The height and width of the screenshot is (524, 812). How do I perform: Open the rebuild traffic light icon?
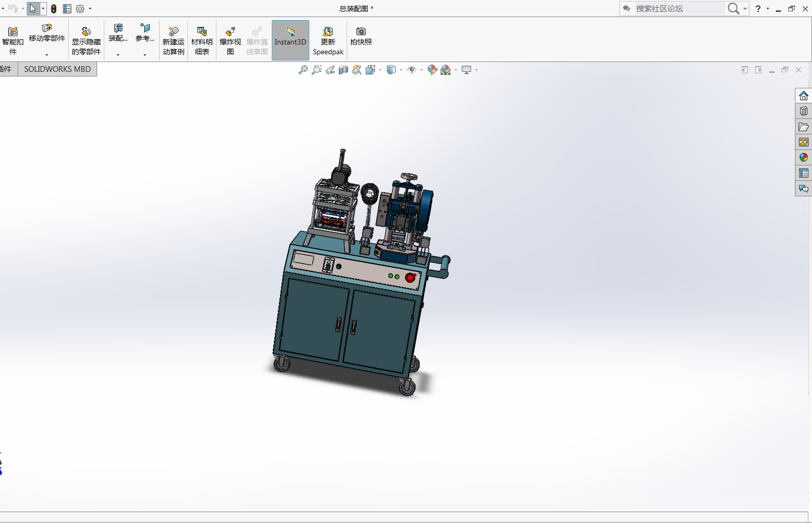point(54,9)
